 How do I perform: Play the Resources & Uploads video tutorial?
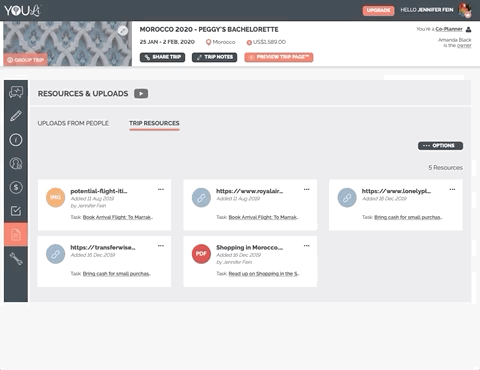point(141,94)
